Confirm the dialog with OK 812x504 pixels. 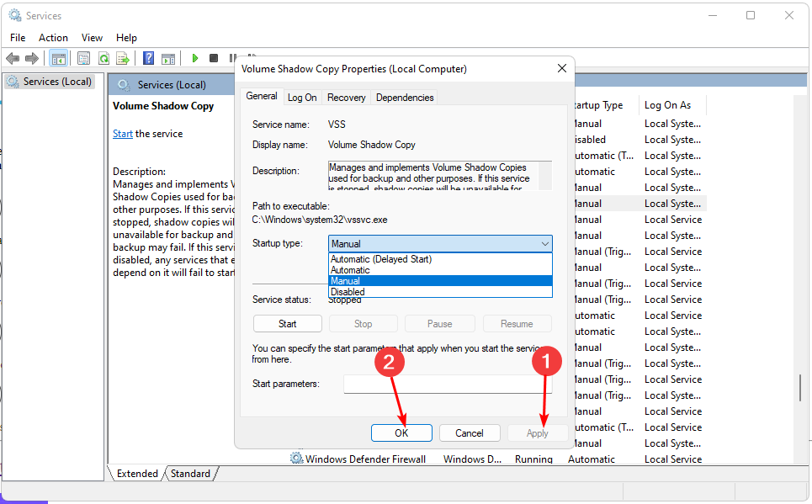(x=401, y=433)
